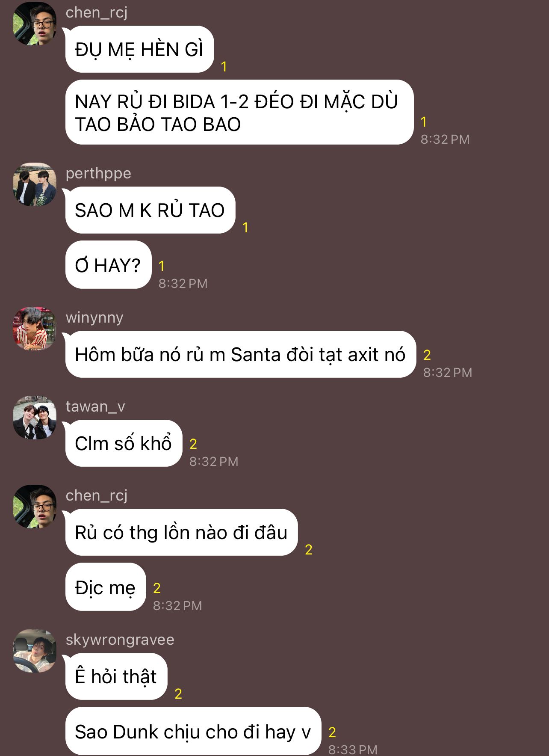This screenshot has height=756, width=549.
Task: Tap the 'Địc mẹ' message bubble
Action: click(x=106, y=587)
